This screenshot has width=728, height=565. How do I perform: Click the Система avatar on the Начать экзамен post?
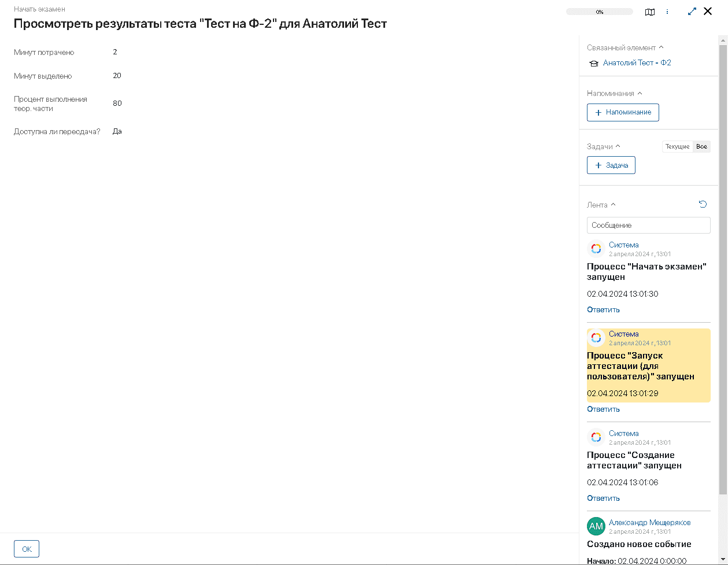(x=596, y=249)
